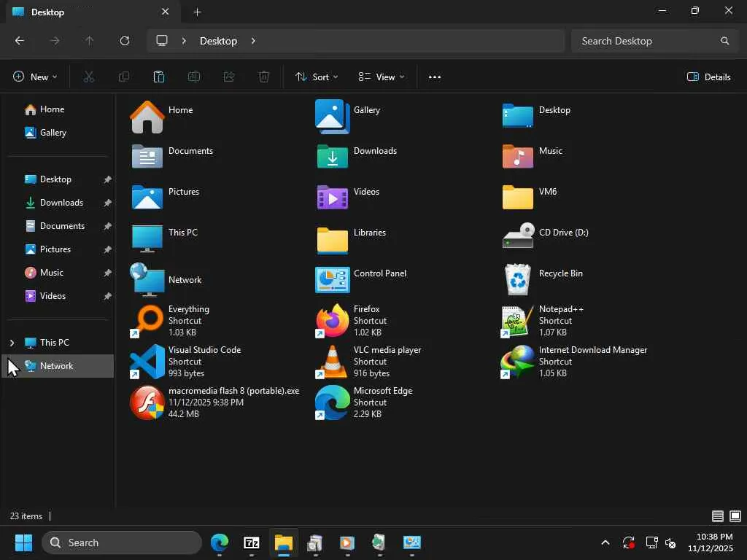Unpin Pictures via its pin icon

[108, 249]
